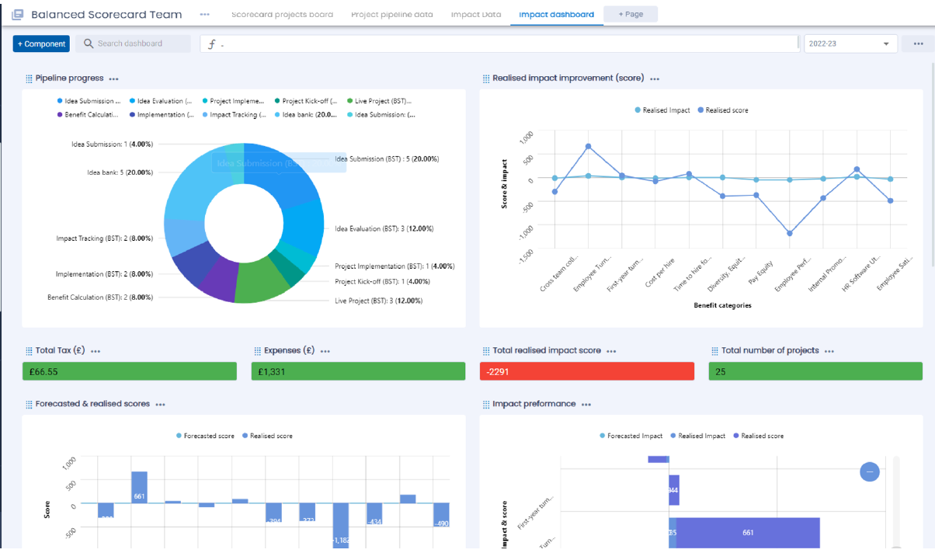Click the + Component button
Screen dimensions: 935x560
pos(41,44)
